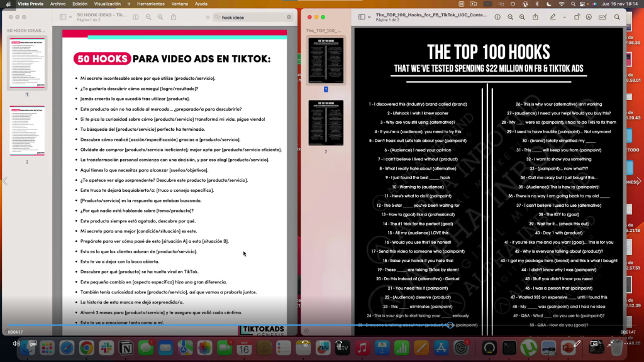Toggle video captions icon
This screenshot has width=644, height=362.
point(33,344)
